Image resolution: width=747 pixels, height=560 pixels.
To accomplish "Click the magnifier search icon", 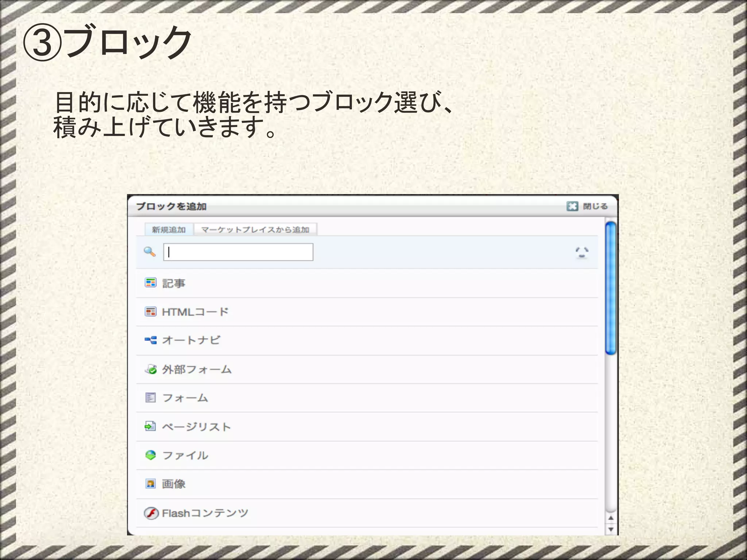I will (150, 252).
